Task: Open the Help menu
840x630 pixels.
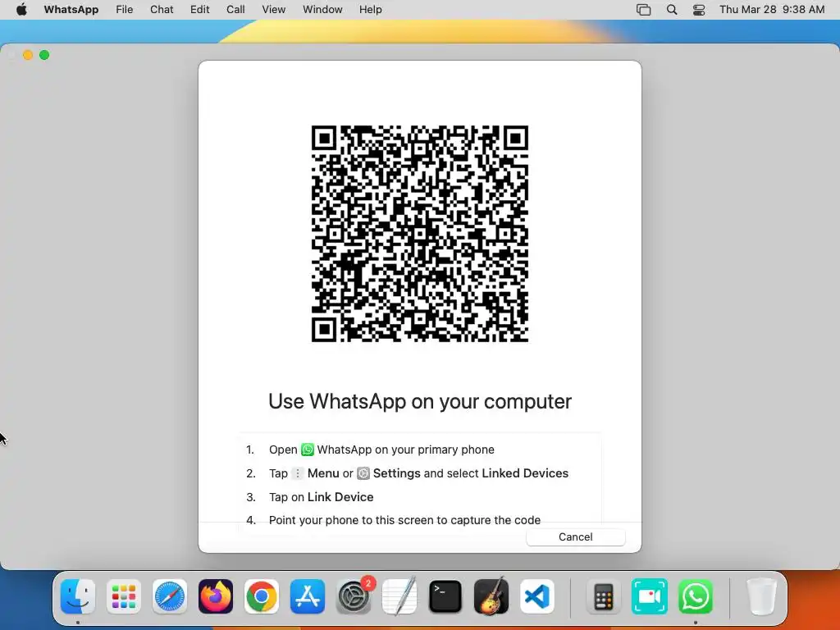Action: click(370, 10)
